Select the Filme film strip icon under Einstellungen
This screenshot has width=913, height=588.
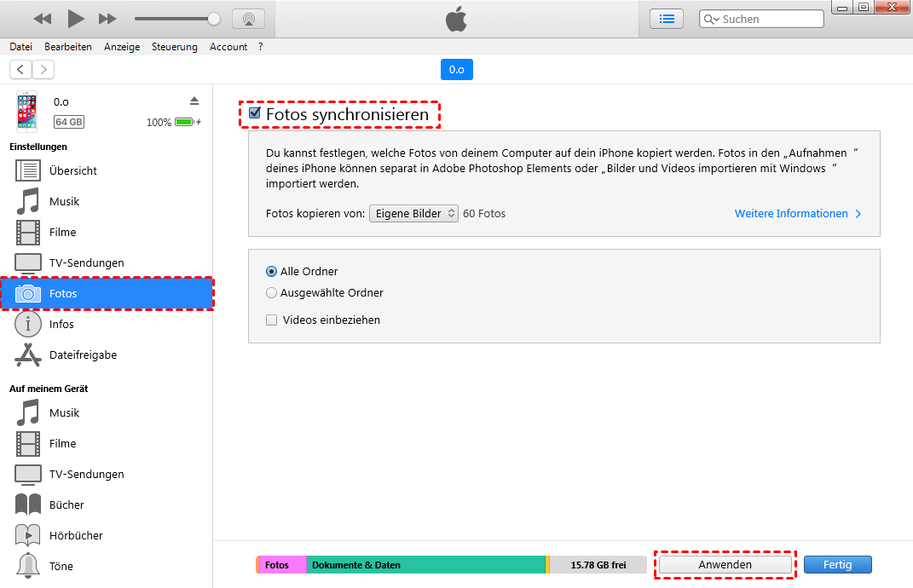click(28, 233)
